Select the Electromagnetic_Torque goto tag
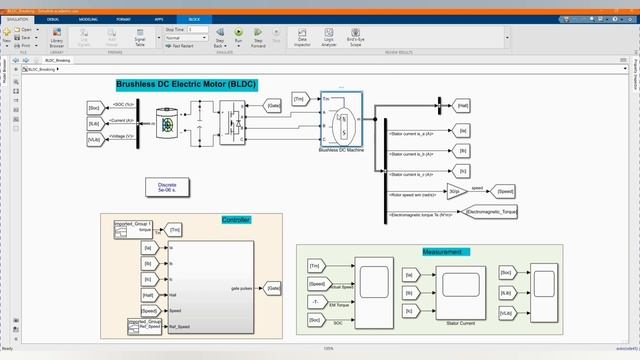Image resolution: width=640 pixels, height=360 pixels. 489,212
